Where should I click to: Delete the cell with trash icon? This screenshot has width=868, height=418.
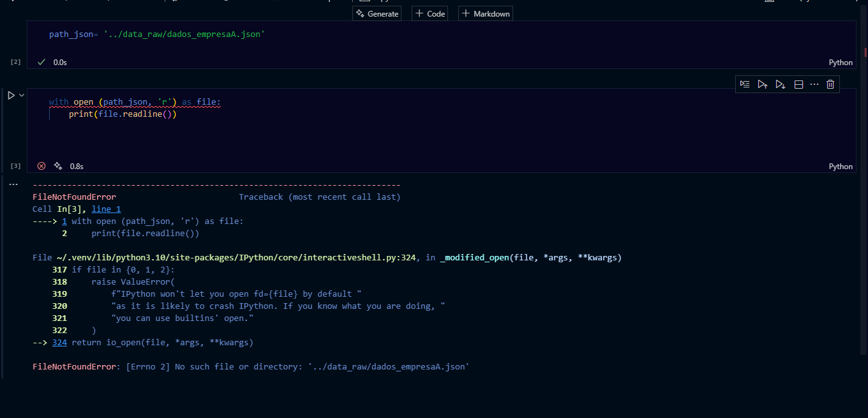(830, 84)
